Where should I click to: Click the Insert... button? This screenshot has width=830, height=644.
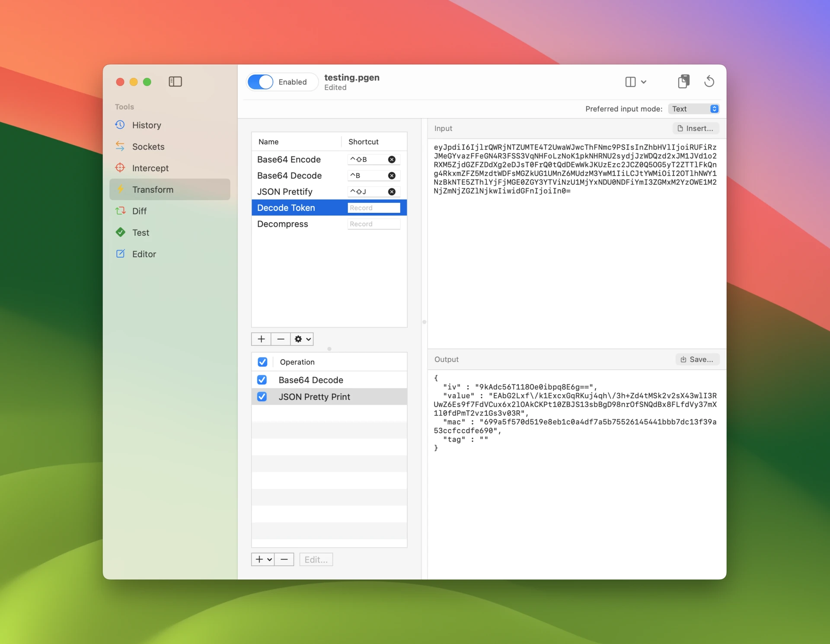(696, 128)
